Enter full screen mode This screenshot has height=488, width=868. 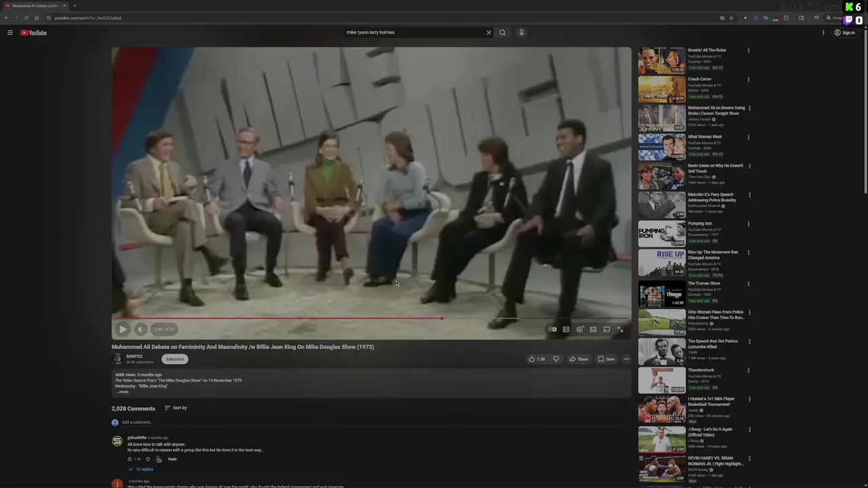(620, 329)
